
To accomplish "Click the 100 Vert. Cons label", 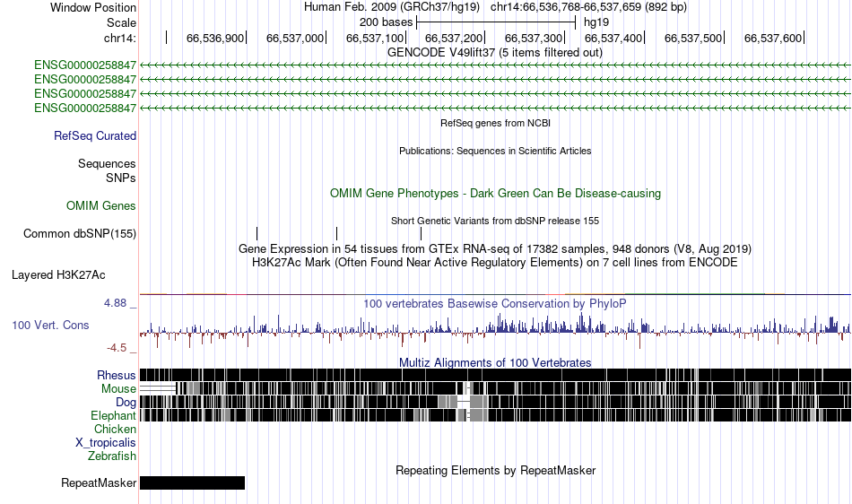I will tap(50, 325).
